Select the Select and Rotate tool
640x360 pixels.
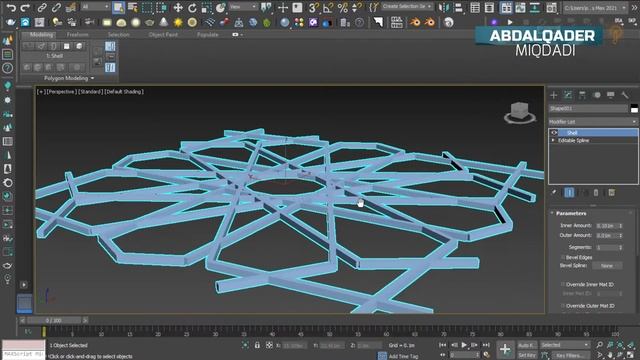click(192, 7)
